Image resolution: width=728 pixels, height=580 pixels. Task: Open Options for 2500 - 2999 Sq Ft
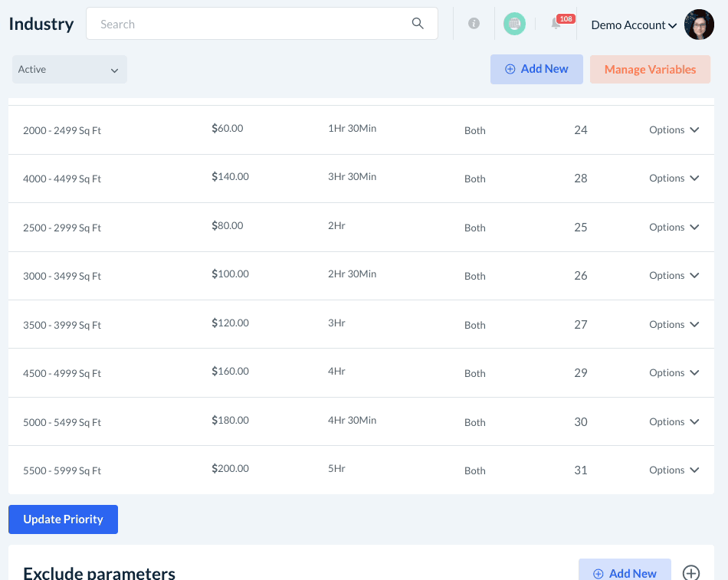674,228
